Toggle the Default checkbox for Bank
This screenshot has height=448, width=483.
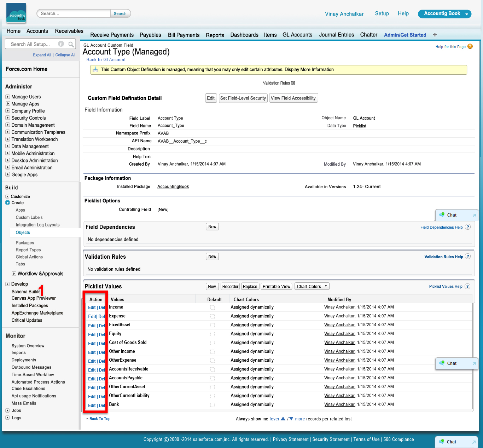213,405
